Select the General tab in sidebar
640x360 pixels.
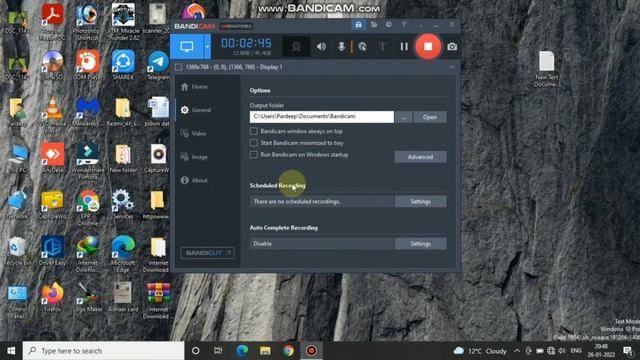coord(196,110)
